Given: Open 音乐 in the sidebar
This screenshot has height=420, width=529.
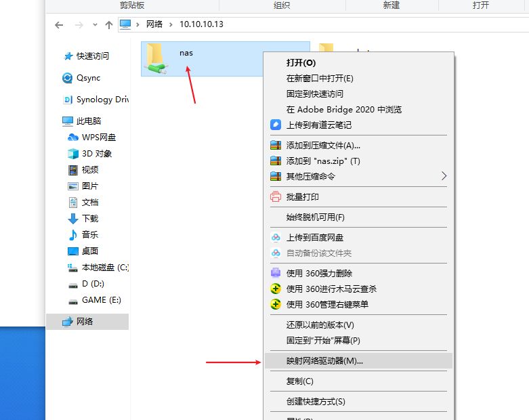Looking at the screenshot, I should click(90, 235).
